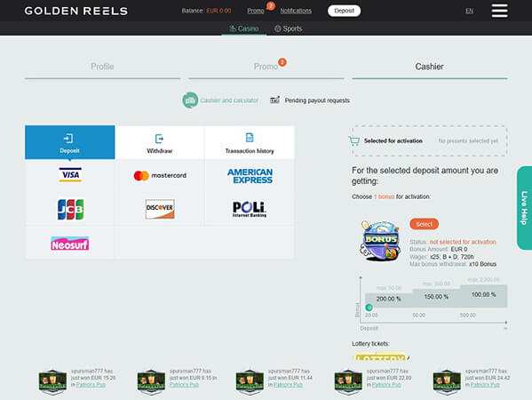
Task: Choose POLi Internet Banking option
Action: point(250,209)
